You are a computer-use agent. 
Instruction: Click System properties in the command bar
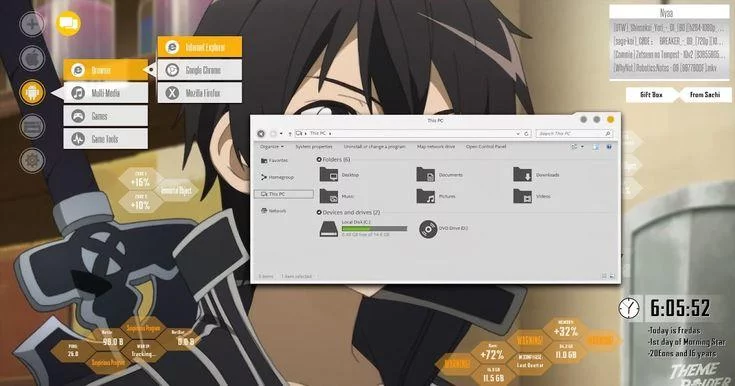coord(314,147)
